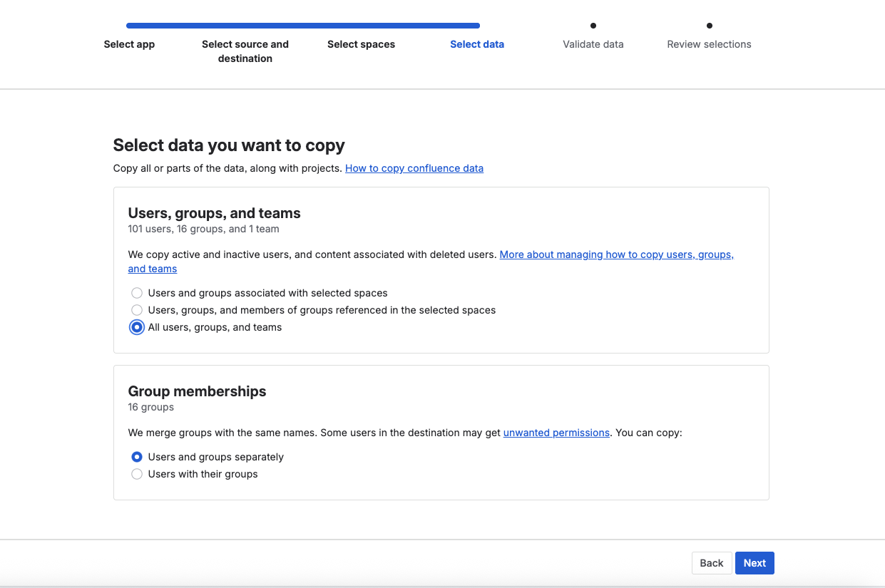This screenshot has height=588, width=885.
Task: Enable 'Users and groups separately' option
Action: pyautogui.click(x=136, y=457)
